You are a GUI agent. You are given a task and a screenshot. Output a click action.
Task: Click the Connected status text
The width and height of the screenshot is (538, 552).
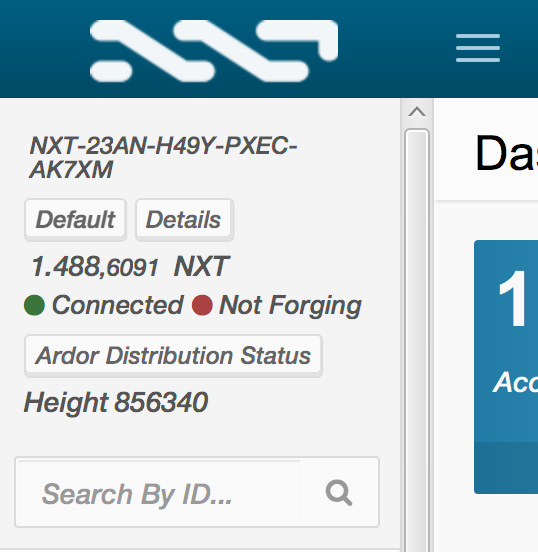click(x=118, y=305)
